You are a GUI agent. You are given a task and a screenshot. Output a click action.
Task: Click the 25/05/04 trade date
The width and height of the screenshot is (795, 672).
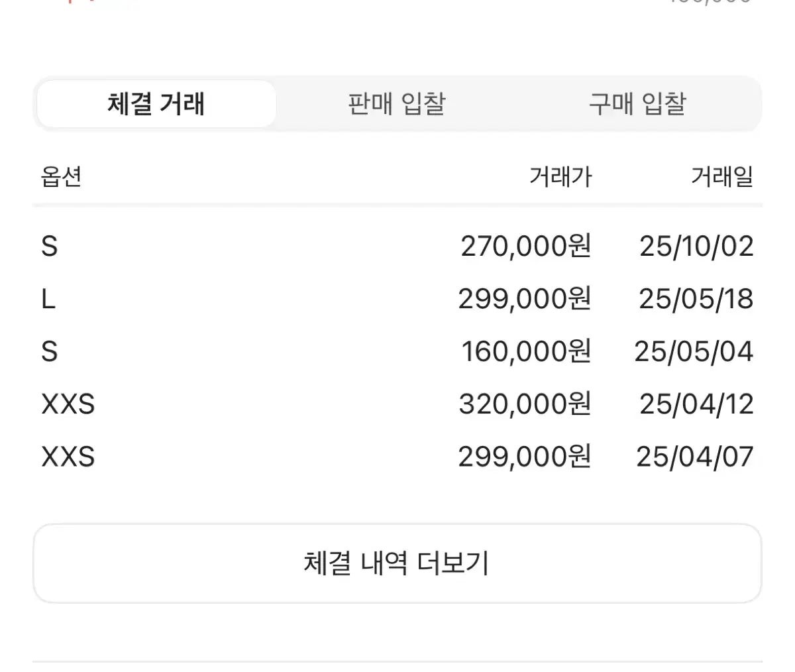pos(694,352)
